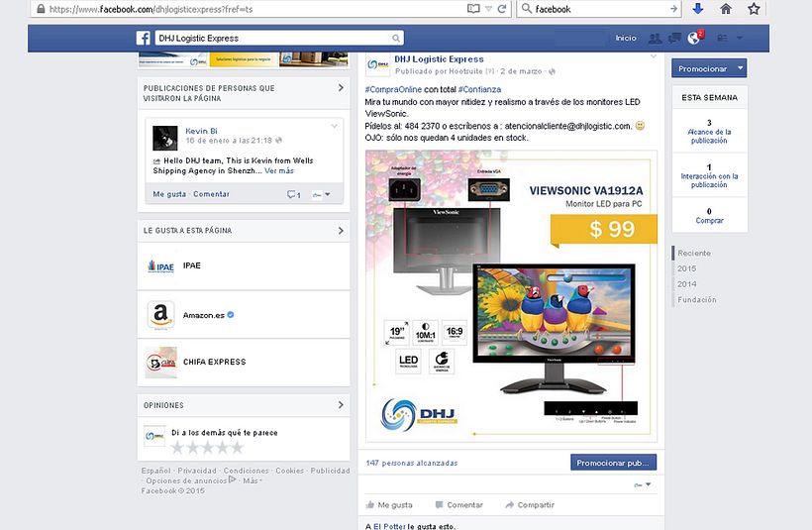The image size is (812, 530).
Task: Click #CompraOnline hashtag
Action: pos(393,89)
